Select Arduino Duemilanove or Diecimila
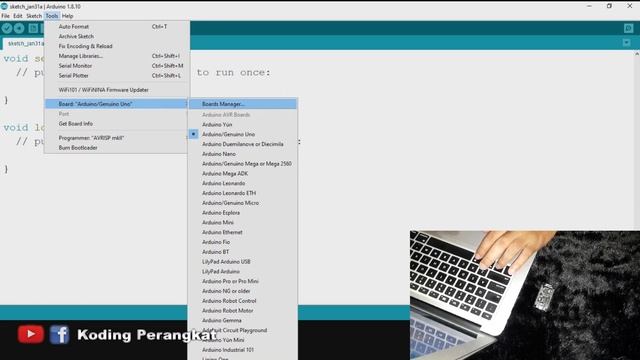Image resolution: width=640 pixels, height=360 pixels. [x=243, y=144]
